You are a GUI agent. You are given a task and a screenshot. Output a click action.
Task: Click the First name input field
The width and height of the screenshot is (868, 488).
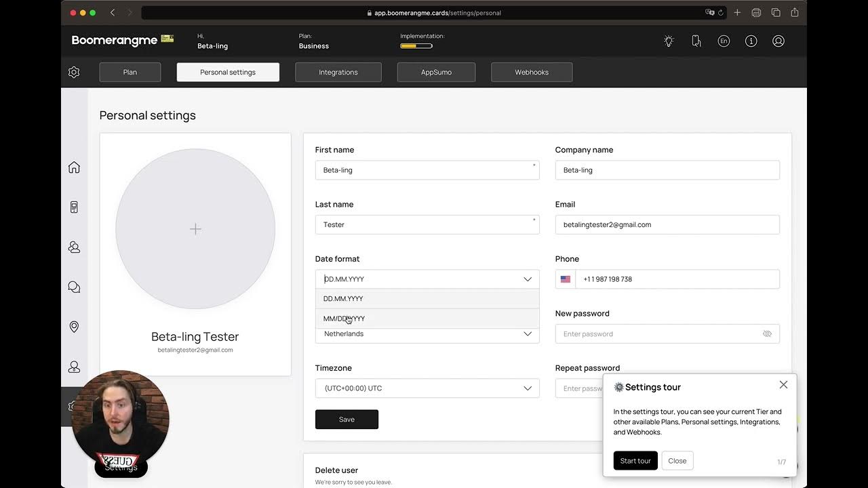click(x=427, y=170)
